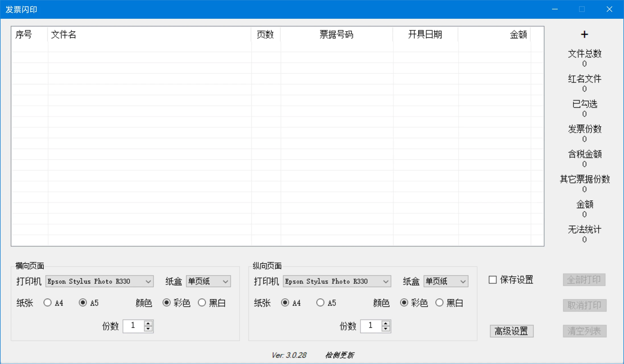624x364 pixels.
Task: Click the 无法统计 statistic label
Action: [585, 229]
